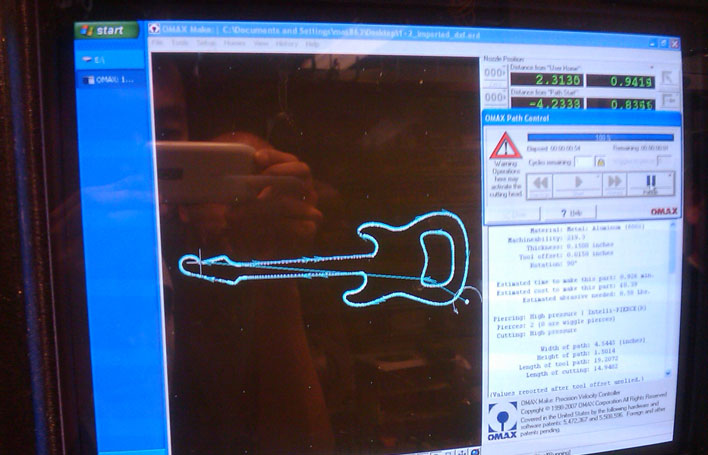Click the red warning triangle icon
The width and height of the screenshot is (708, 455).
coord(504,148)
